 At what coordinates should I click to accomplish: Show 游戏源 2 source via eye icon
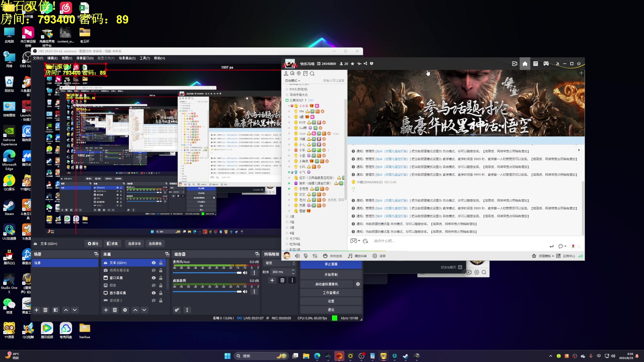tap(154, 301)
